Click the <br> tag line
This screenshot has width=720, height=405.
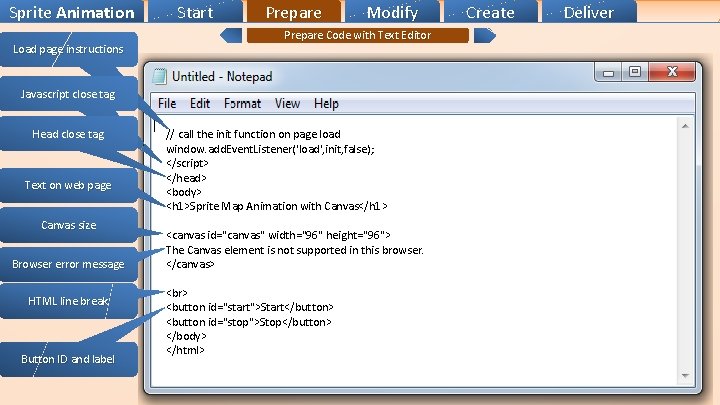(x=177, y=292)
